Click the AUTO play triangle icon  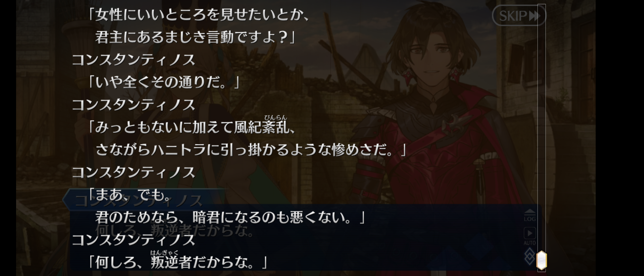point(530,233)
